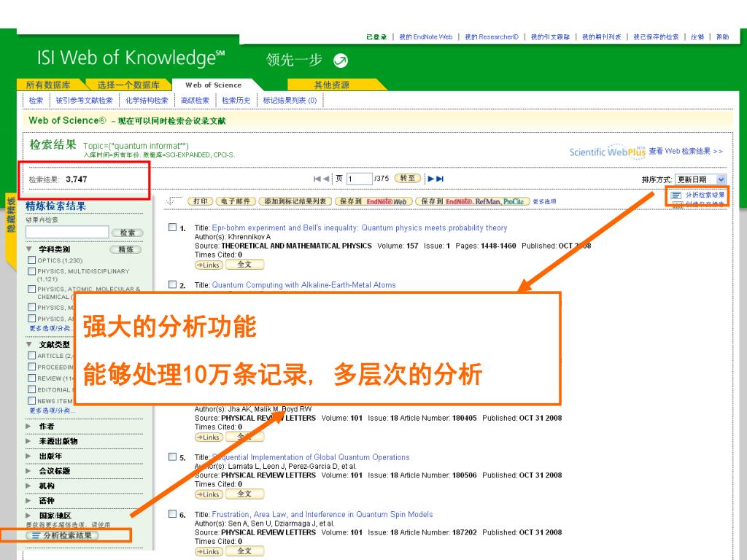Open title 'Quantum Computing with Alkaline-Earth-Metal Atoms'
This screenshot has height=560, width=747.
click(x=304, y=285)
